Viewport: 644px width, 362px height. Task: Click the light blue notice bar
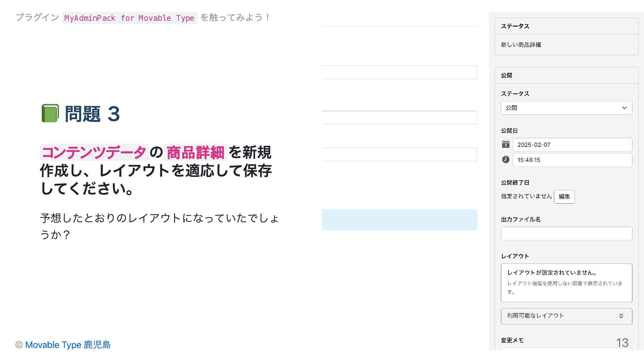(399, 220)
